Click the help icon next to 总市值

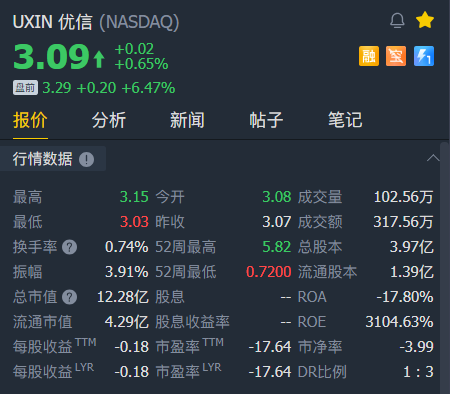pos(69,297)
